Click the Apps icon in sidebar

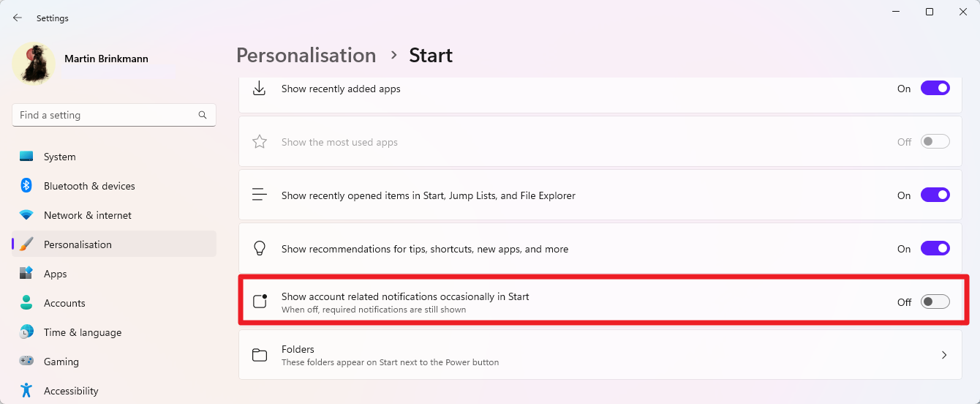tap(26, 274)
